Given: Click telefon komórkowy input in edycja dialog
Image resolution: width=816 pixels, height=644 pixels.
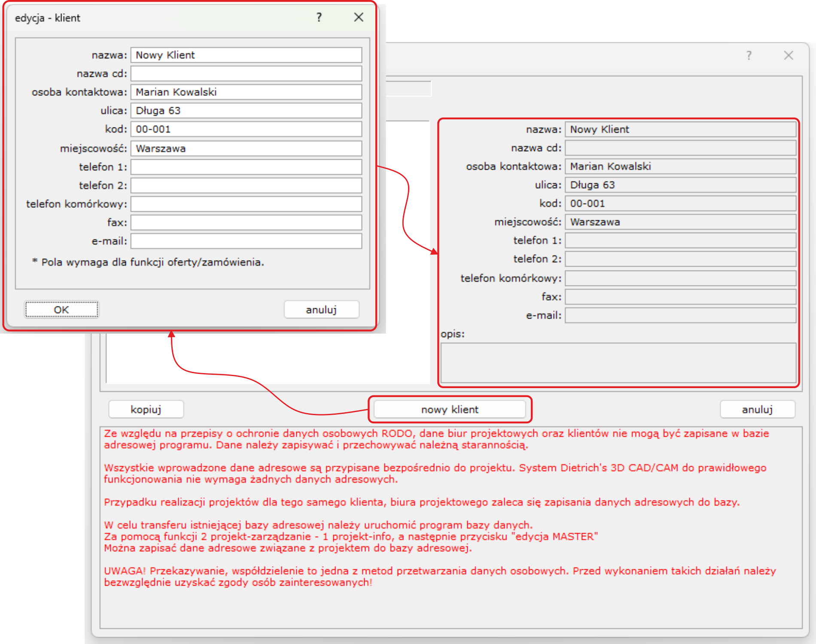Looking at the screenshot, I should pyautogui.click(x=246, y=204).
